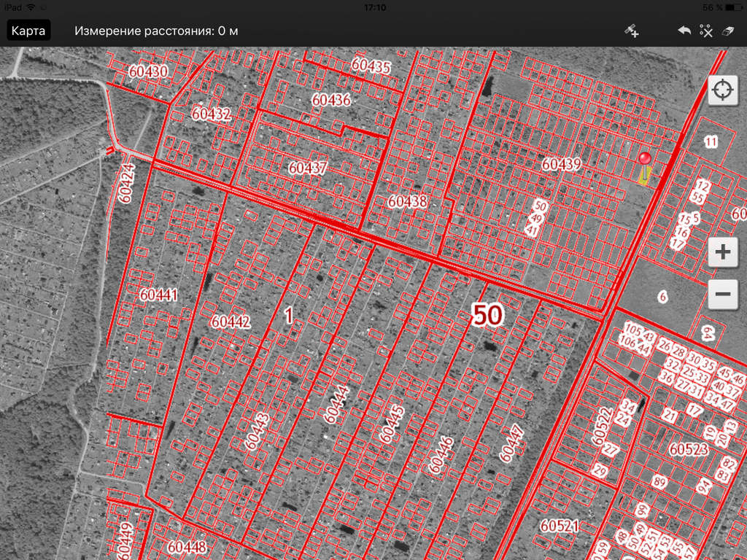Zoom in with the plus button
The height and width of the screenshot is (560, 747).
coord(722,252)
